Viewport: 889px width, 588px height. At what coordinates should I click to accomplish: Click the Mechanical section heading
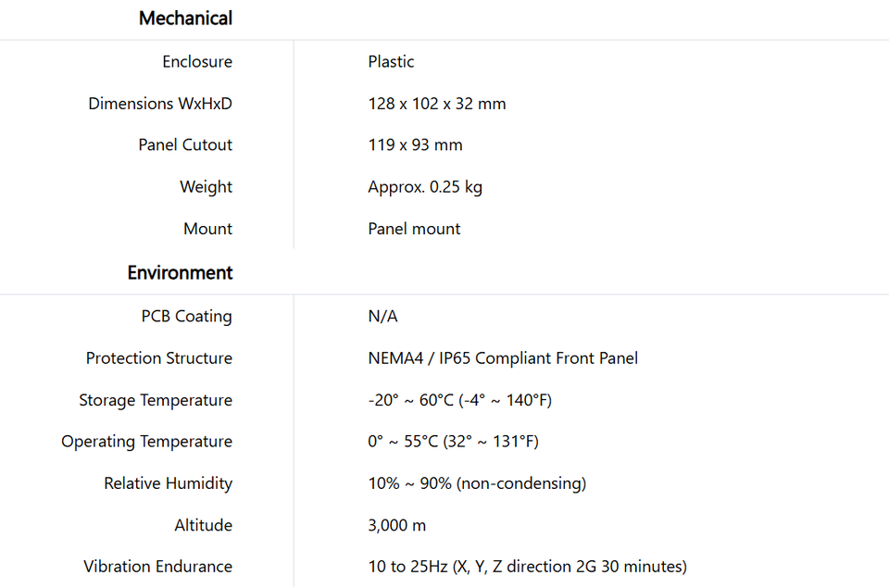pos(185,19)
